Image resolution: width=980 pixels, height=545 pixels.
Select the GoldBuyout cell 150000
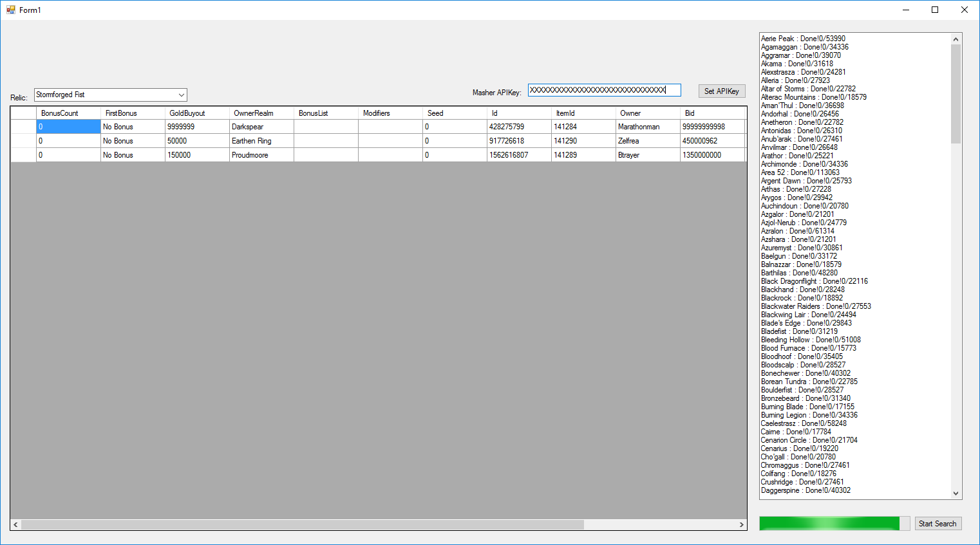tap(197, 155)
